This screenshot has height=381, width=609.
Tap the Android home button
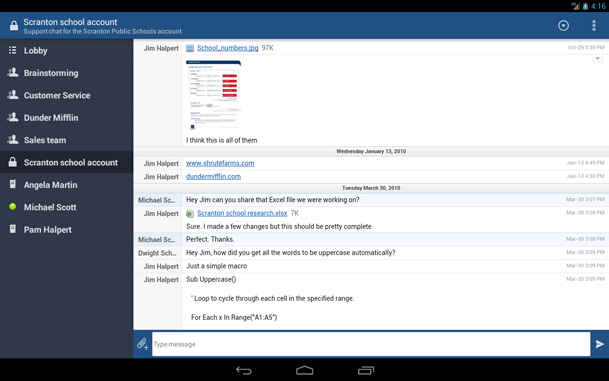coord(304,371)
